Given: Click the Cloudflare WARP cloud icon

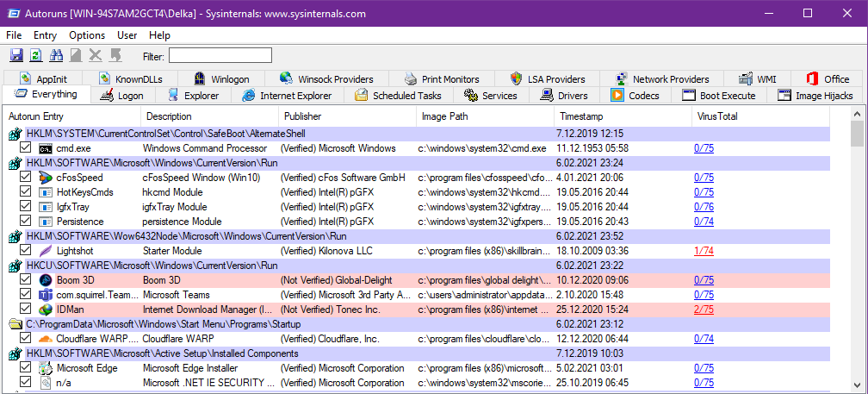Looking at the screenshot, I should 45,339.
